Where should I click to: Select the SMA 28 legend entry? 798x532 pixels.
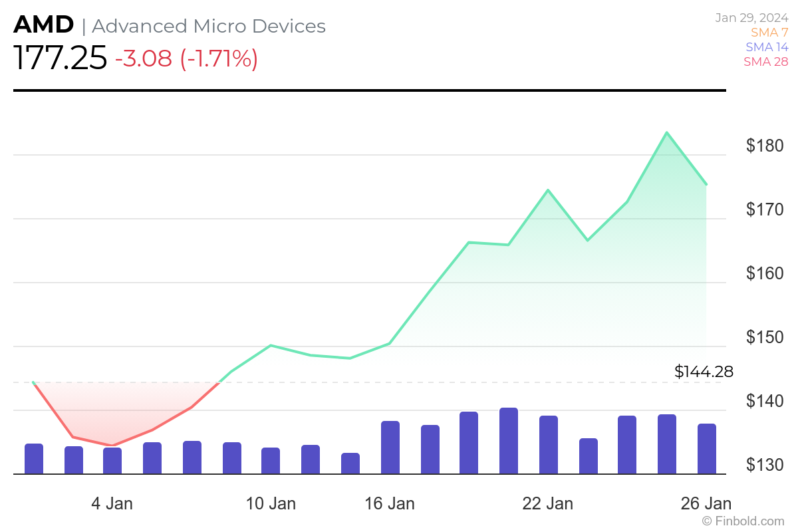pos(766,62)
